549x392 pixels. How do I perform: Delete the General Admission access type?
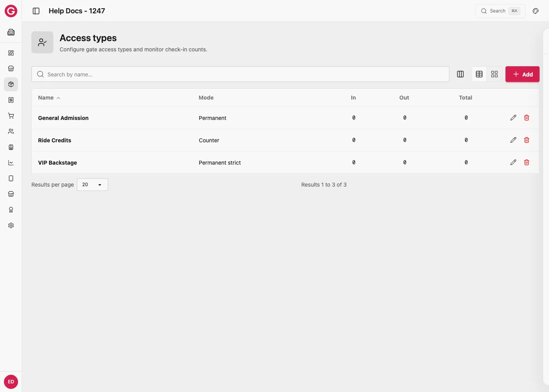click(527, 118)
